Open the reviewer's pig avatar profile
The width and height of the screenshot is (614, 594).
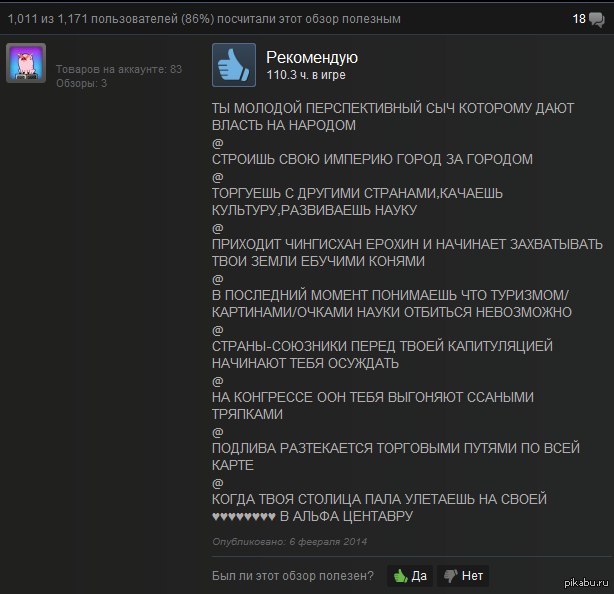point(27,64)
